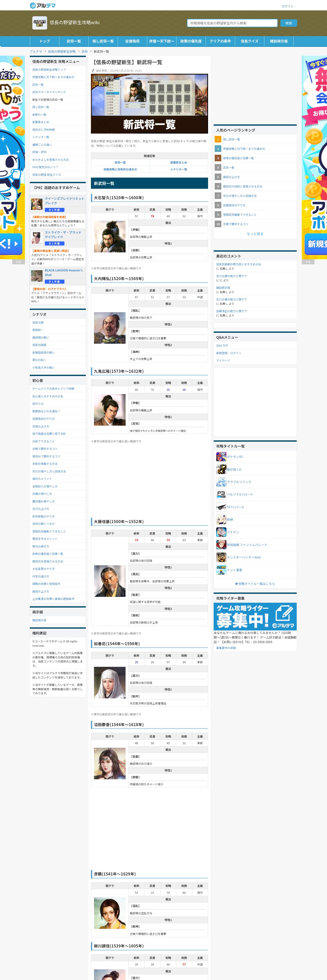Viewport: 327px width, 980px height.
Task: Click the ログイン link
Action: coord(288,6)
